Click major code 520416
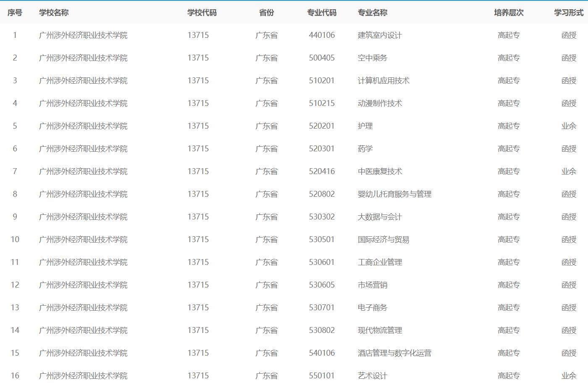Image resolution: width=588 pixels, height=383 pixels. [322, 172]
